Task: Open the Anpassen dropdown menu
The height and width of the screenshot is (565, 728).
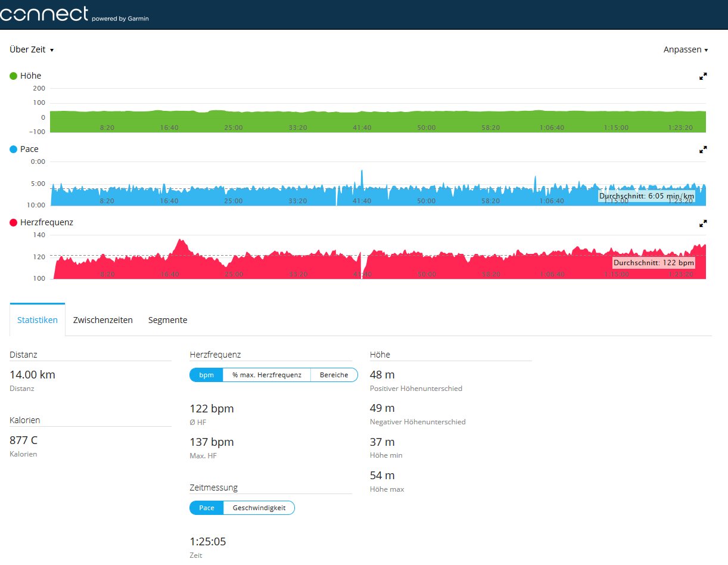Action: tap(685, 50)
